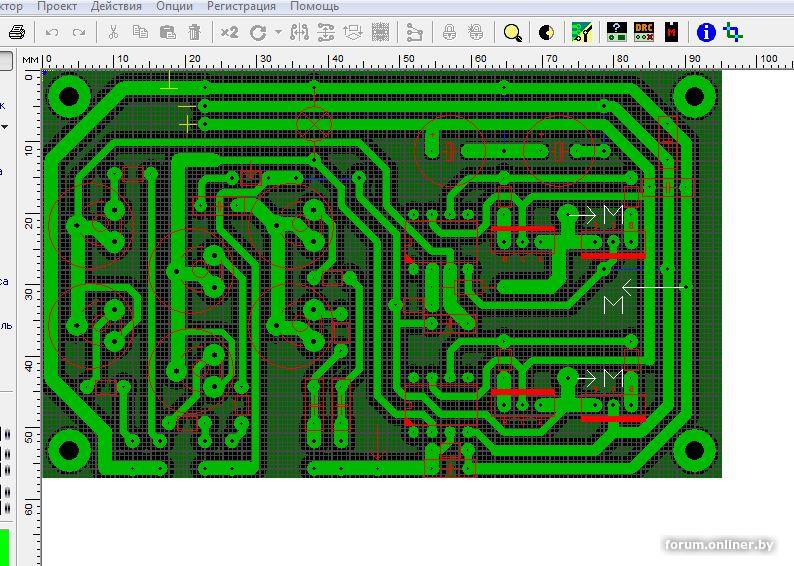
Task: Mirror the selection vertically
Action: point(326,32)
